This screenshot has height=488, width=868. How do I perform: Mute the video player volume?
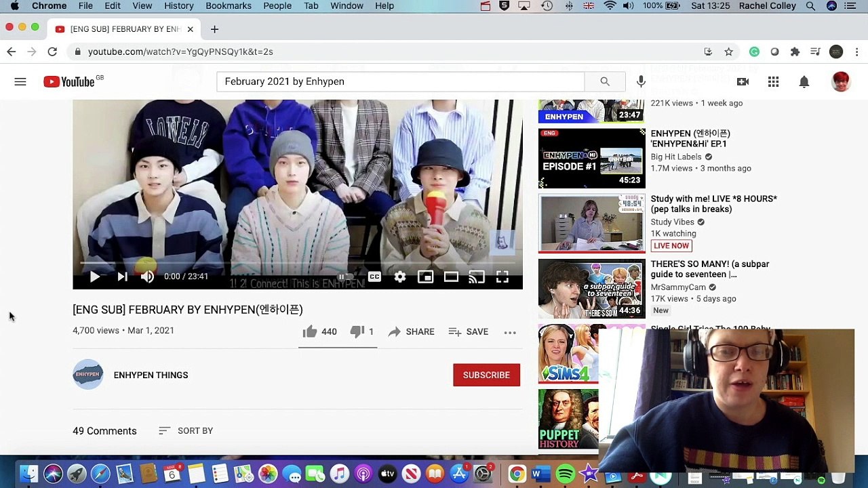[147, 277]
